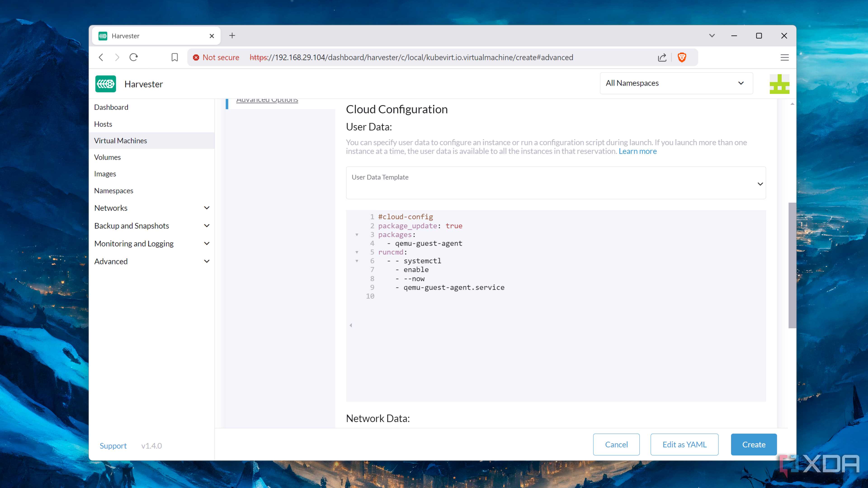
Task: Select Virtual Machines in the sidebar
Action: tap(152, 141)
